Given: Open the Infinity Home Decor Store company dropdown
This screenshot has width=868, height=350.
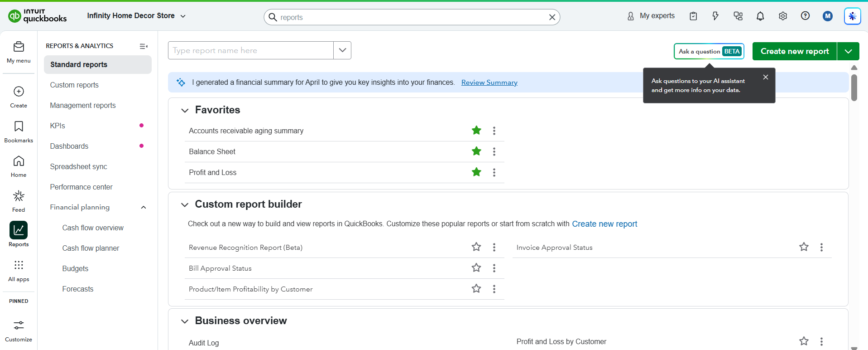Looking at the screenshot, I should click(x=136, y=16).
